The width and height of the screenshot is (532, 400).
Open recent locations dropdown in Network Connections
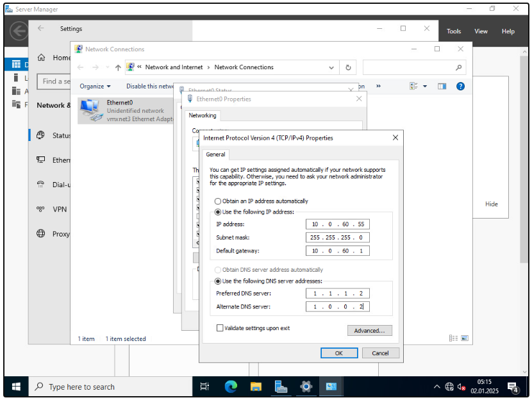coord(108,67)
